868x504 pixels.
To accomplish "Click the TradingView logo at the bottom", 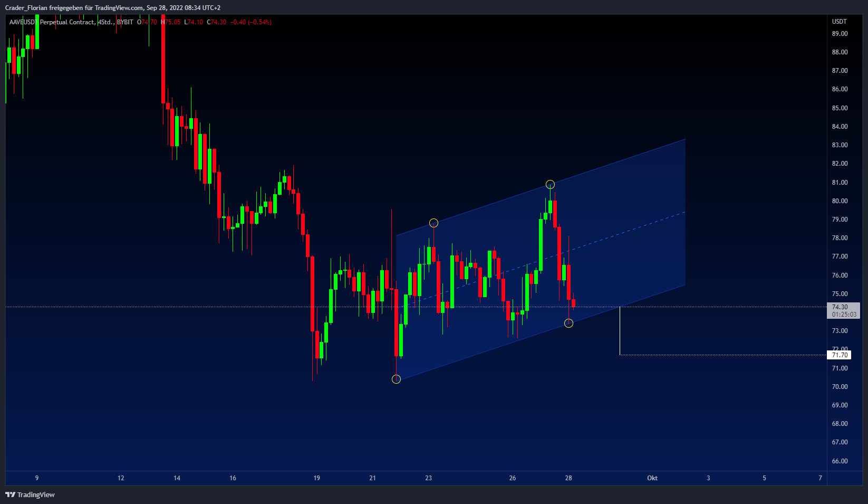I will (x=30, y=495).
